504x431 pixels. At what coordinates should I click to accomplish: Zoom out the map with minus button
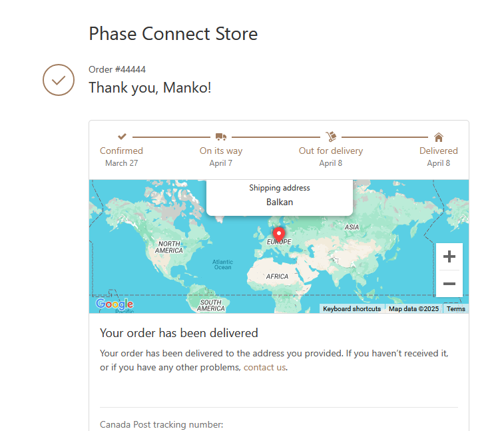tap(449, 284)
